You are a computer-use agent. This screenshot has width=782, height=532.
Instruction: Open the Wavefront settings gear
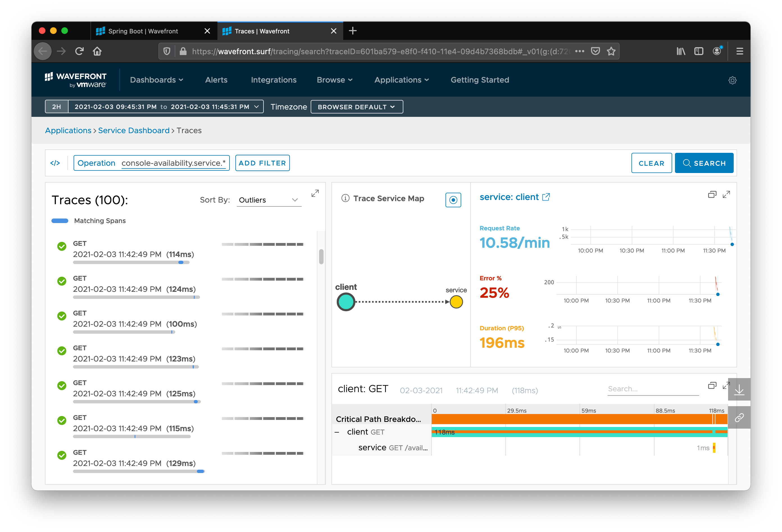click(x=732, y=80)
